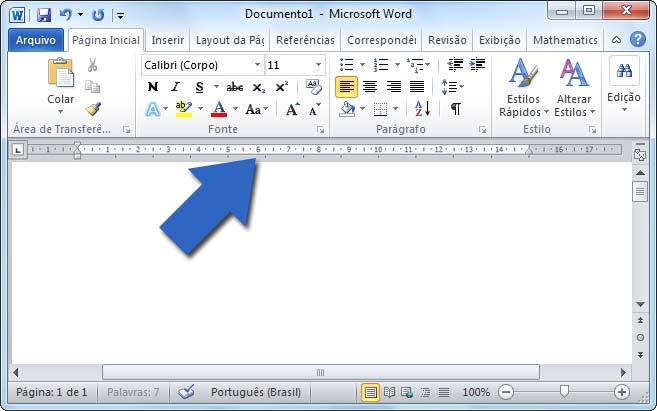Screen dimensions: 657x411
Task: Activate the Format Painter brush
Action: pyautogui.click(x=93, y=109)
